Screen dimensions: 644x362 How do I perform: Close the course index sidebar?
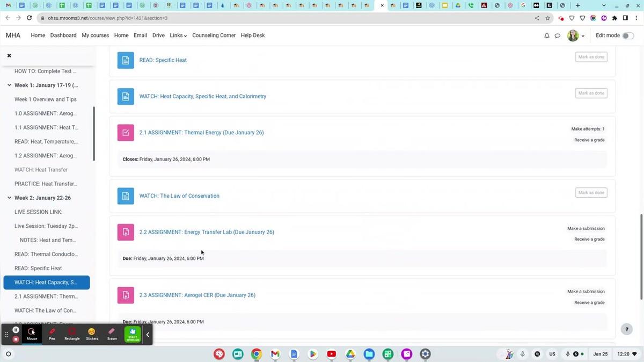(9, 55)
